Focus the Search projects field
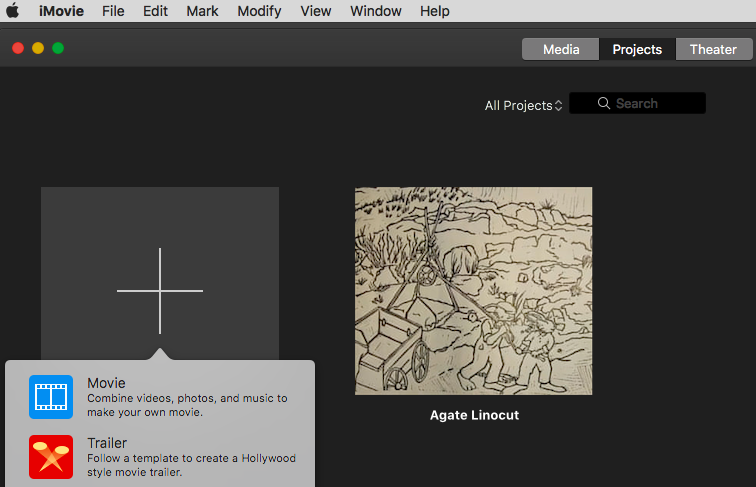The height and width of the screenshot is (487, 756). coord(637,103)
